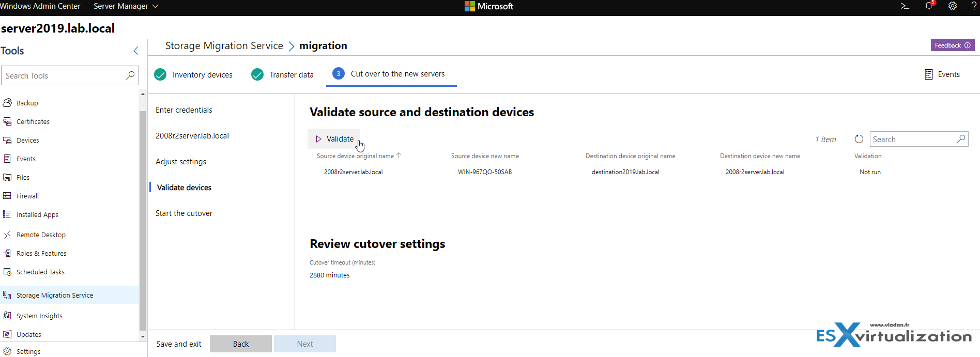
Task: Click destination2019.lab.local cell
Action: (625, 172)
